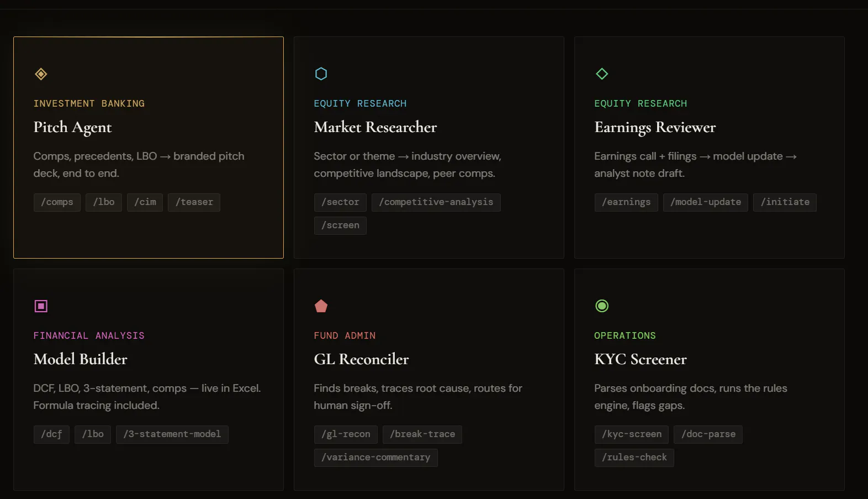This screenshot has width=868, height=499.
Task: Choose the /rules-check command tag
Action: click(634, 458)
